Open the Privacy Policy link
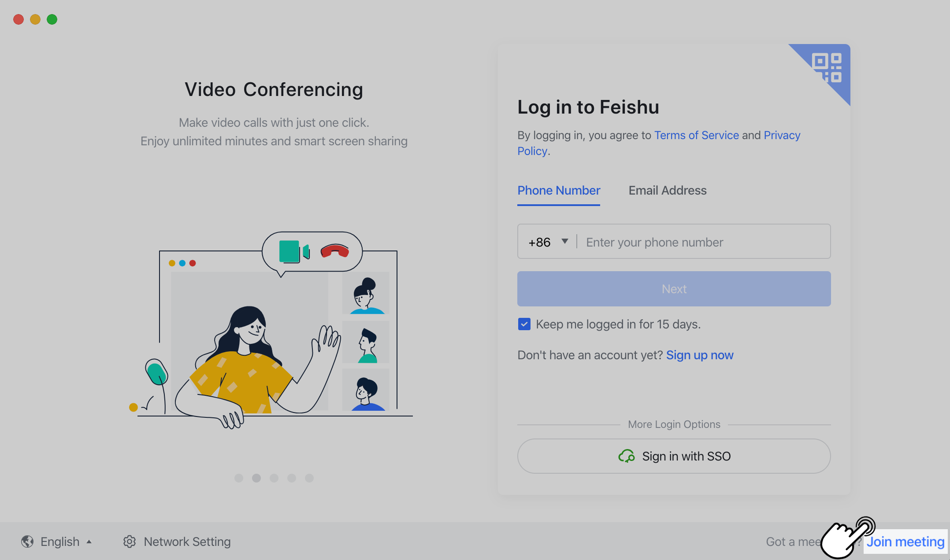The height and width of the screenshot is (560, 950). [782, 135]
